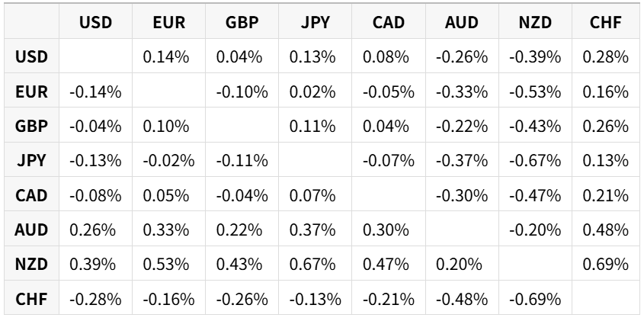Viewport: 644px width, 321px height.
Task: Click the CAD row header
Action: pyautogui.click(x=31, y=194)
